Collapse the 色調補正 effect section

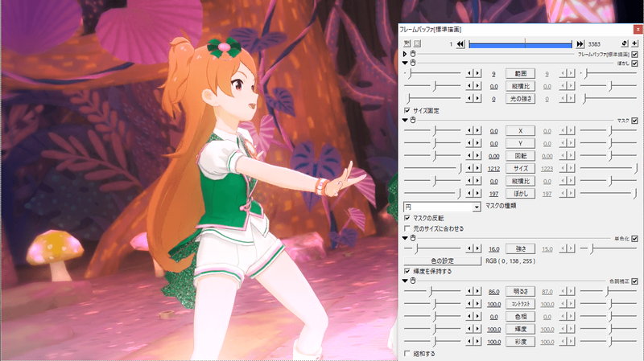click(x=405, y=281)
